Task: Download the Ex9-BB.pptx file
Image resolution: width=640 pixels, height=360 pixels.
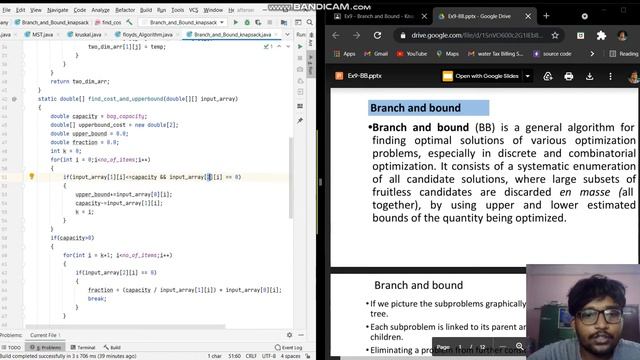Action: click(x=589, y=76)
